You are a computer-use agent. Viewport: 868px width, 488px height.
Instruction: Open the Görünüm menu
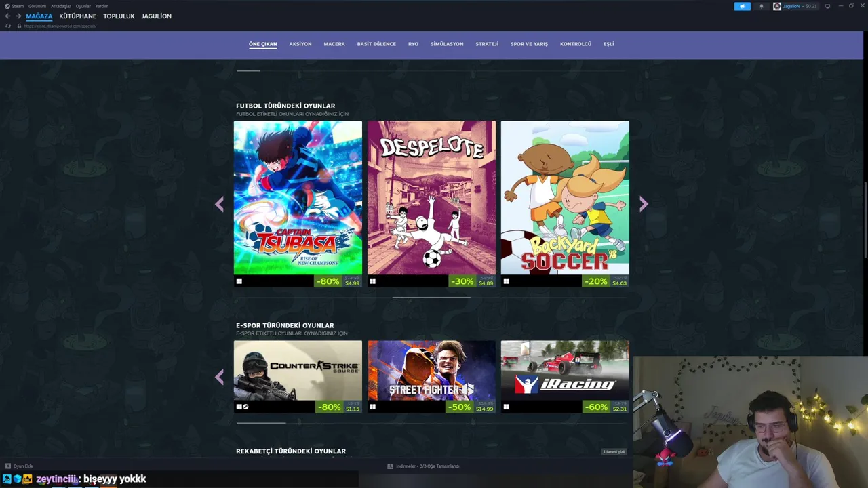click(x=37, y=6)
